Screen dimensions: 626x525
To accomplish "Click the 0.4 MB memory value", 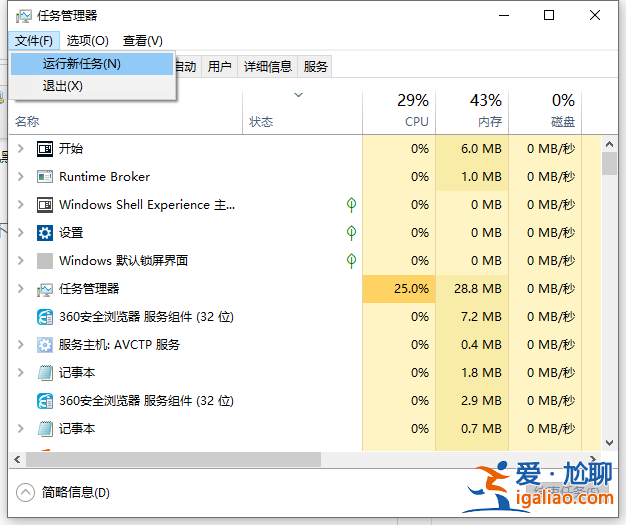I will 481,345.
